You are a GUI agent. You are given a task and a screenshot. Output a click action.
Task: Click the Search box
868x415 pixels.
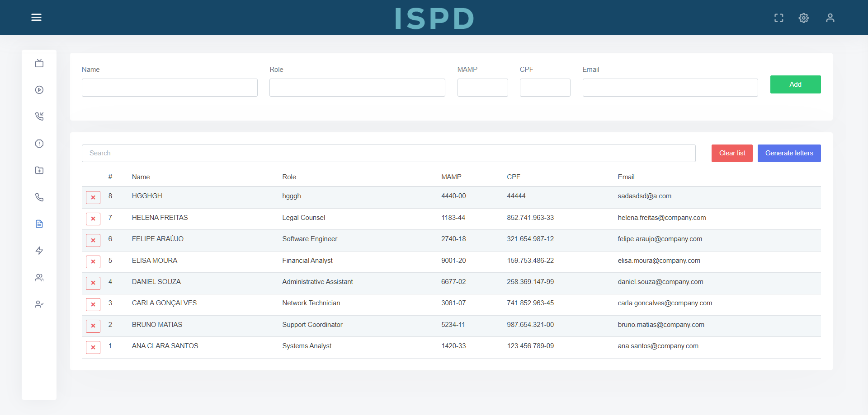[x=388, y=153]
